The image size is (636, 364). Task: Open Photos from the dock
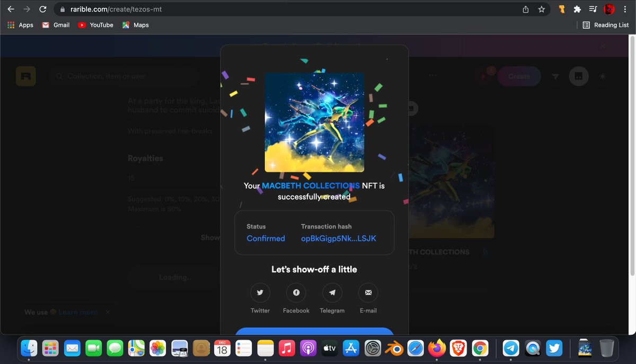point(157,348)
